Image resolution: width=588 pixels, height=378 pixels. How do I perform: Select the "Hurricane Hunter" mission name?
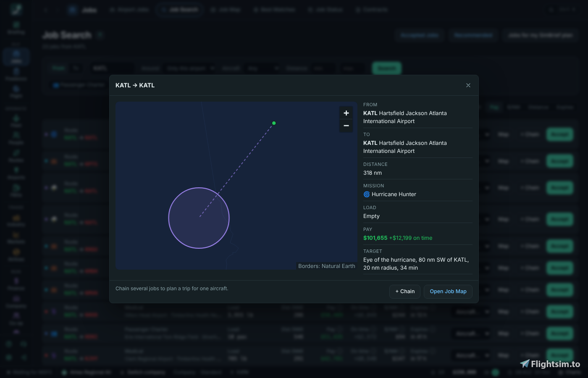[x=394, y=194]
